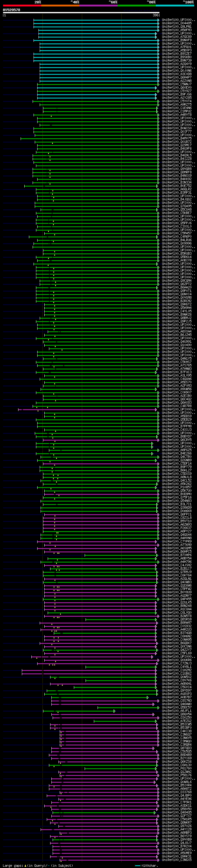Select the UniRef100_B4MV75 label
This screenshot has height=868, width=197.
click(177, 138)
